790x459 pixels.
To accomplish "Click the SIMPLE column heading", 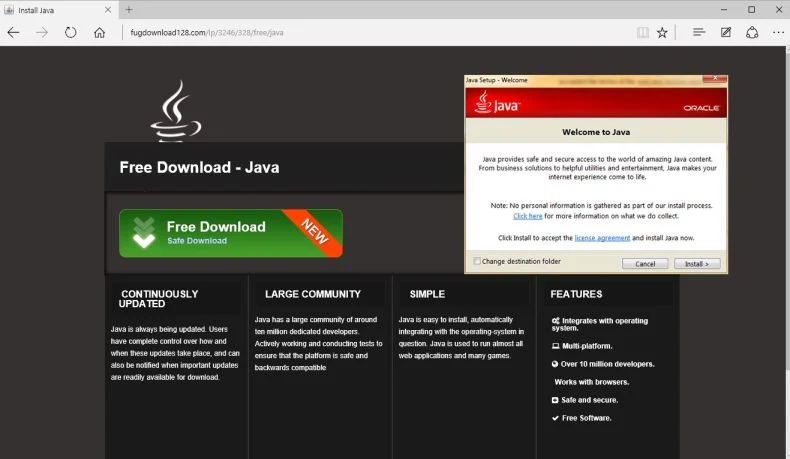I will [x=427, y=294].
